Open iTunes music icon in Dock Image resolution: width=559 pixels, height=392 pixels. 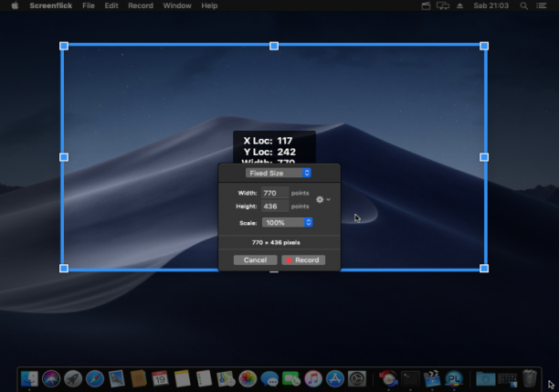pos(313,378)
